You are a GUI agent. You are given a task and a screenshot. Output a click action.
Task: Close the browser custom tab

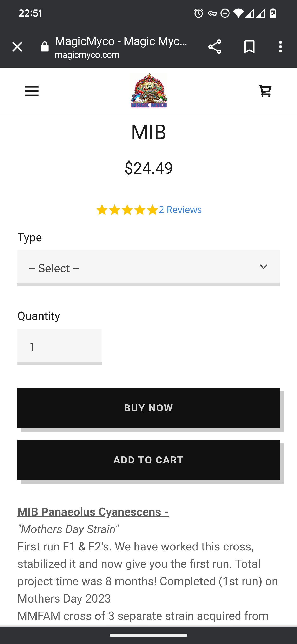coord(17,47)
